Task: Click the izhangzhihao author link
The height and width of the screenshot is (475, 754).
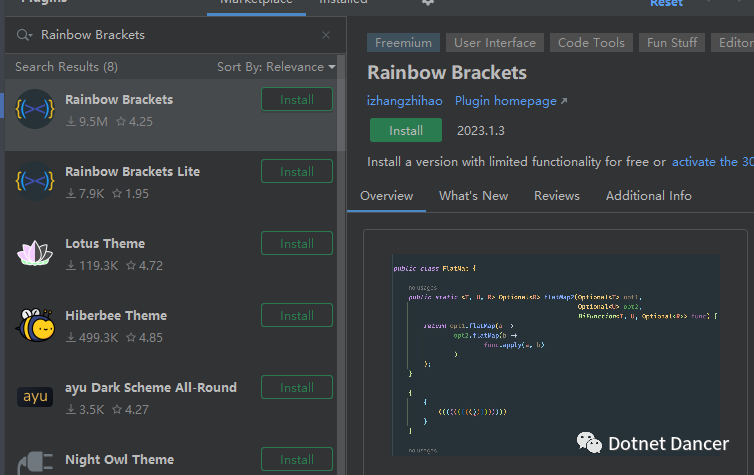Action: click(x=405, y=101)
